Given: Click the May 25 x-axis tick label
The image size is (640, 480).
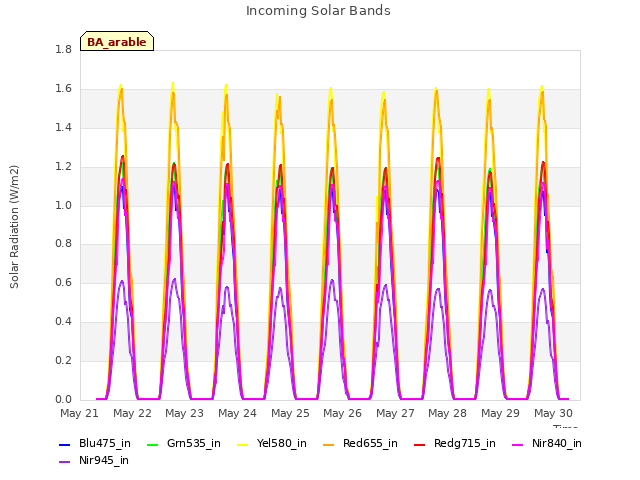Looking at the screenshot, I should point(290,413).
